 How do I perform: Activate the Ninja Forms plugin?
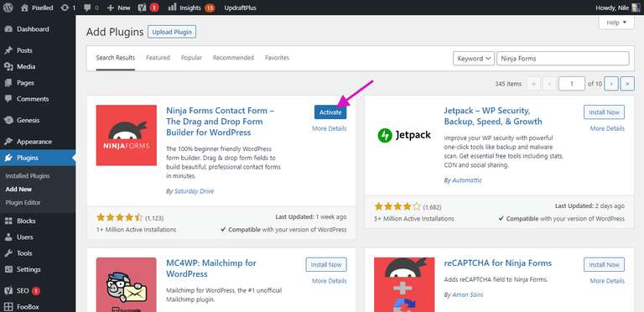(330, 112)
